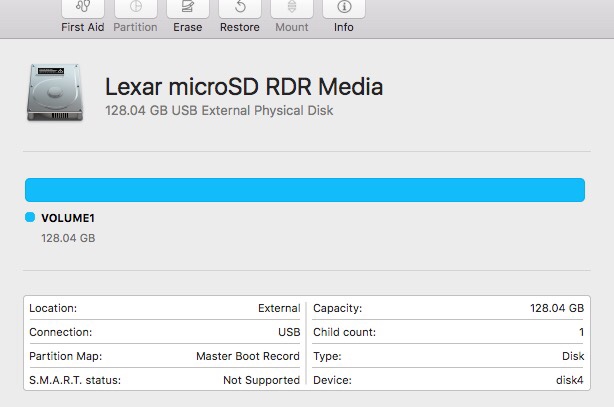The height and width of the screenshot is (407, 614).
Task: Run First Aid on the disk
Action: click(x=83, y=9)
